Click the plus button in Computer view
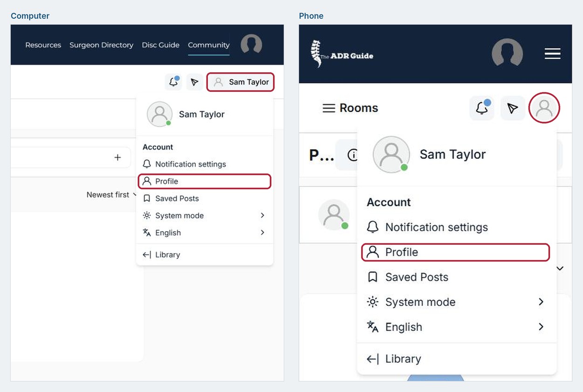This screenshot has width=583, height=392. [x=117, y=158]
